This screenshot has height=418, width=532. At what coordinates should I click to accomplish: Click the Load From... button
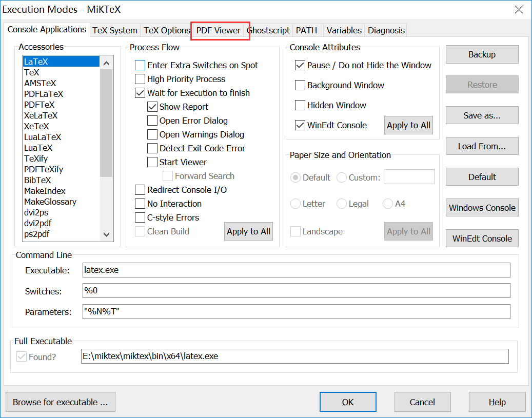point(482,146)
